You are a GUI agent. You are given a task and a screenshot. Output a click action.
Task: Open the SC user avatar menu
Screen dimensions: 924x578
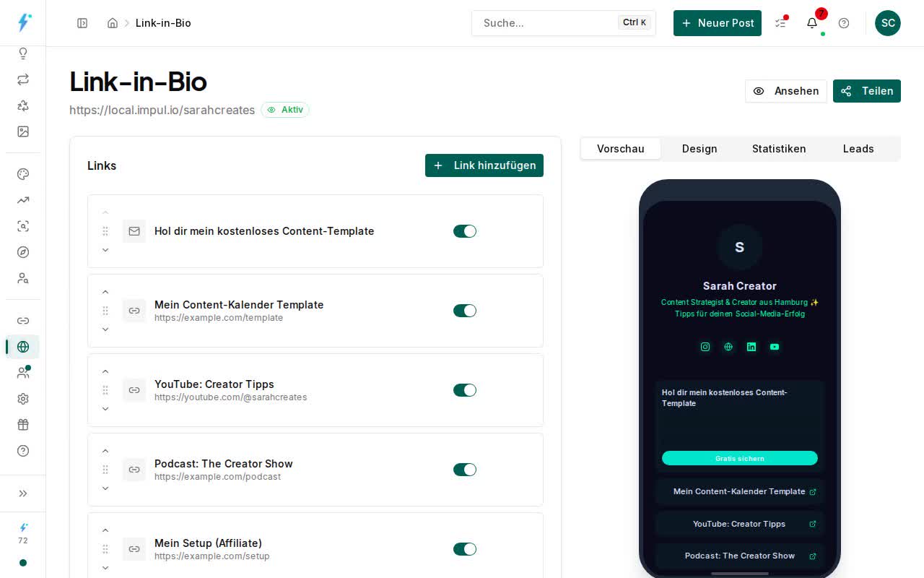pyautogui.click(x=888, y=23)
